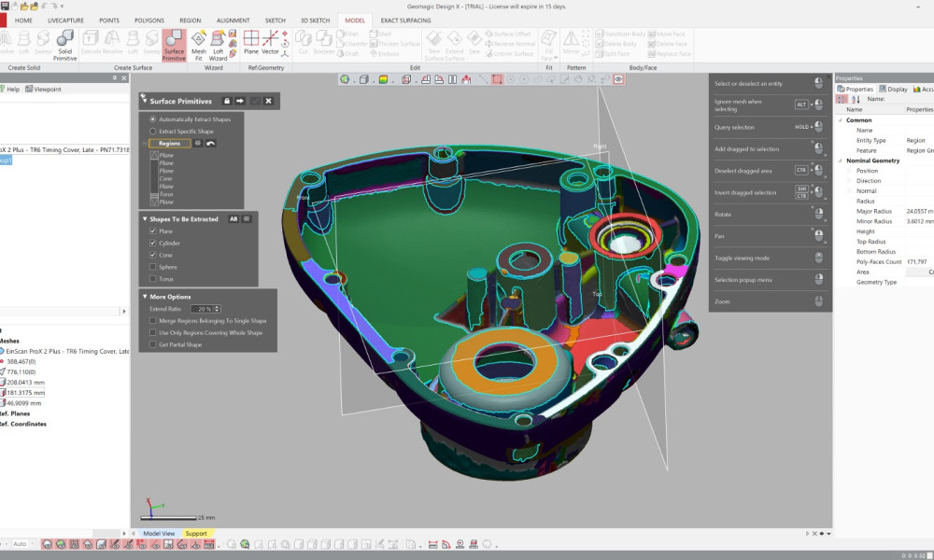Select the Solid Primitive tool
Viewport: 934px width, 560px height.
65,45
